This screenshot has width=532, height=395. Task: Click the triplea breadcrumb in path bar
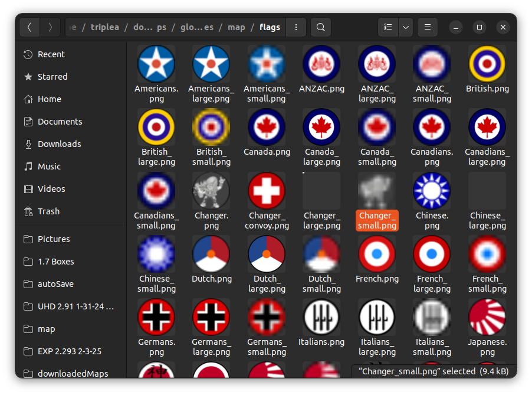click(105, 27)
